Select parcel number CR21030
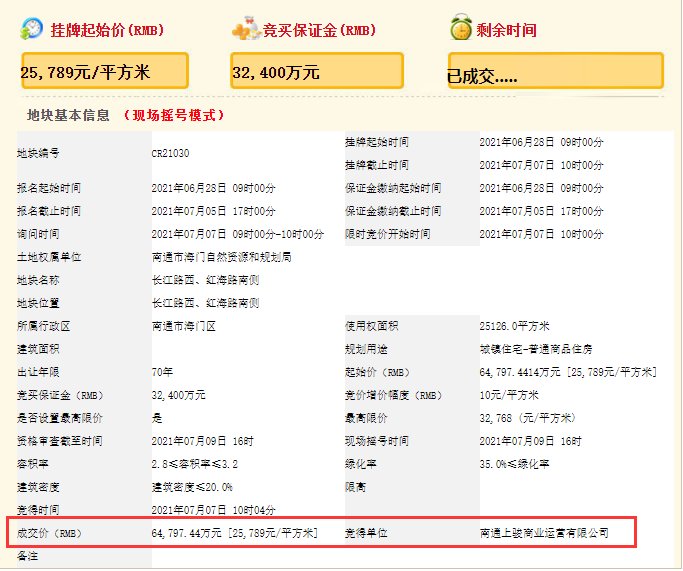The image size is (683, 571). (170, 153)
